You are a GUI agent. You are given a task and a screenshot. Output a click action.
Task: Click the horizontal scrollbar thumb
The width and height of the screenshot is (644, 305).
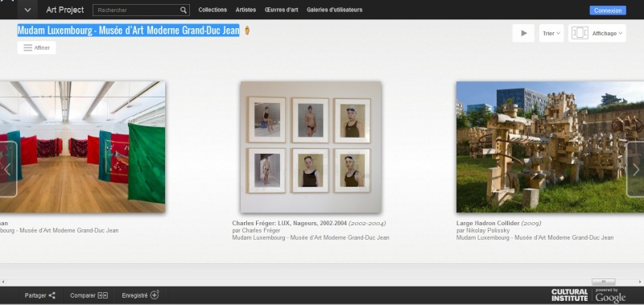(603, 282)
